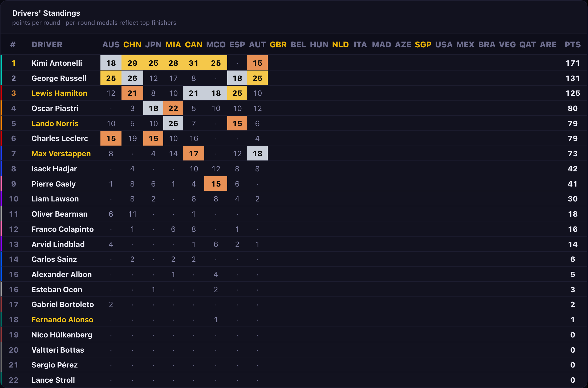Select the CHN round column header
The height and width of the screenshot is (388, 588).
[132, 44]
